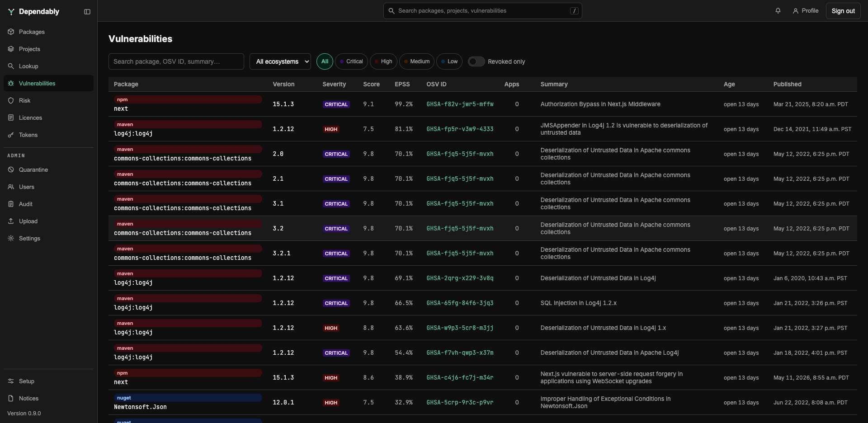
Task: Filter by Low severity
Action: point(449,61)
